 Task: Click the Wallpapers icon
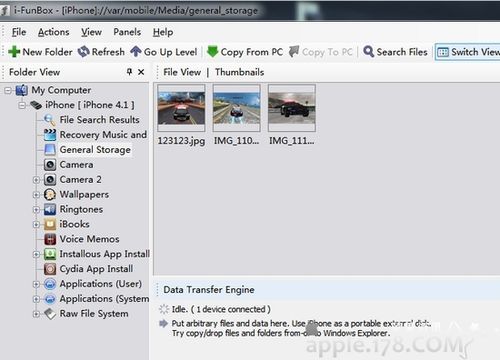(50, 194)
